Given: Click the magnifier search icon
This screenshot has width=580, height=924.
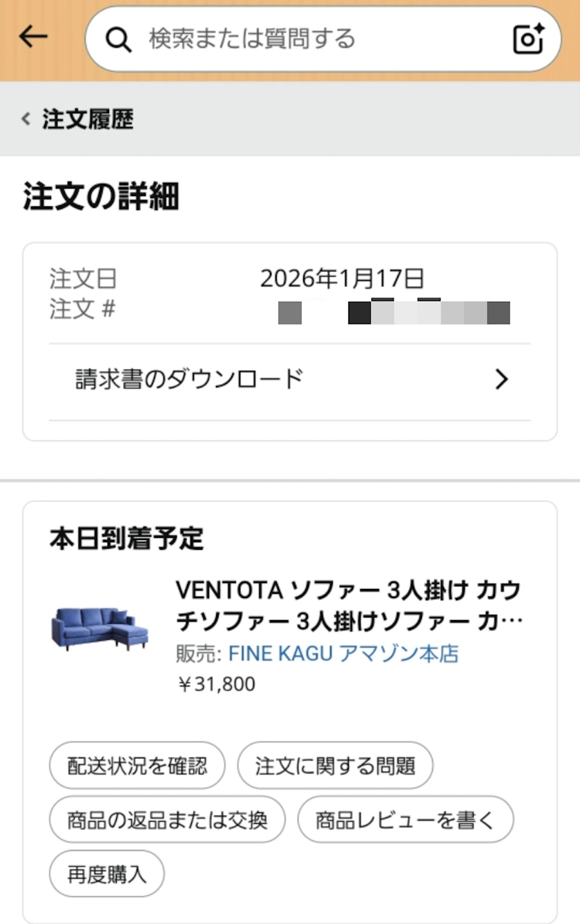Looking at the screenshot, I should [118, 40].
